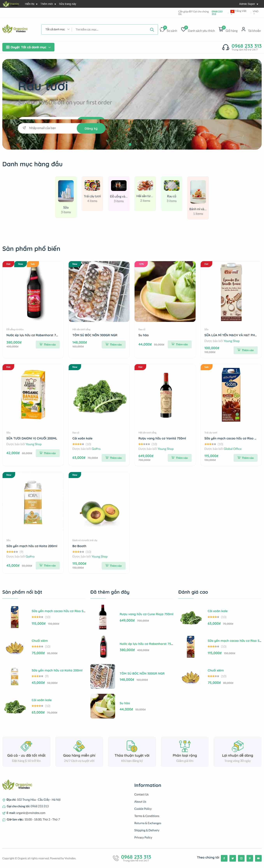Expand the Tất cả danh mục search dropdown
The height and width of the screenshot is (868, 264).
[x=57, y=30]
